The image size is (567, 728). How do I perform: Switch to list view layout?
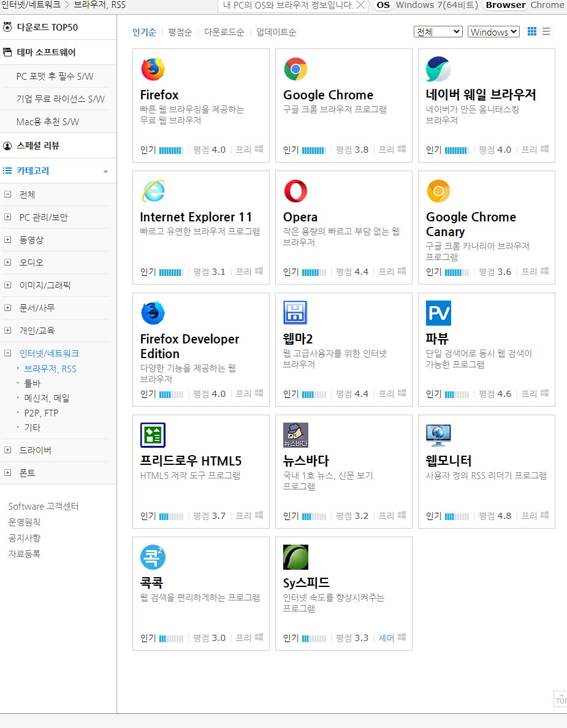click(x=546, y=31)
